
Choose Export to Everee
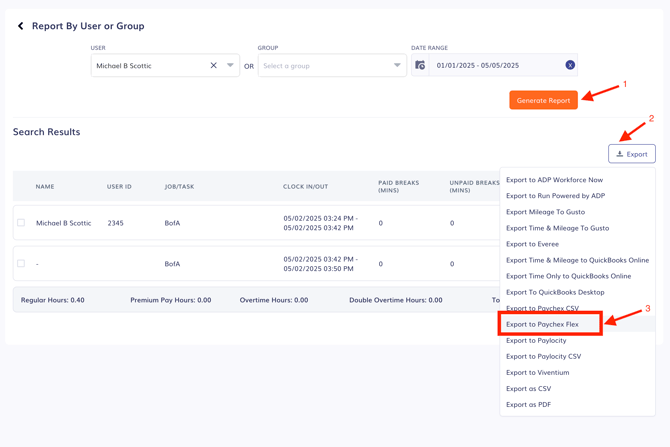pyautogui.click(x=532, y=244)
